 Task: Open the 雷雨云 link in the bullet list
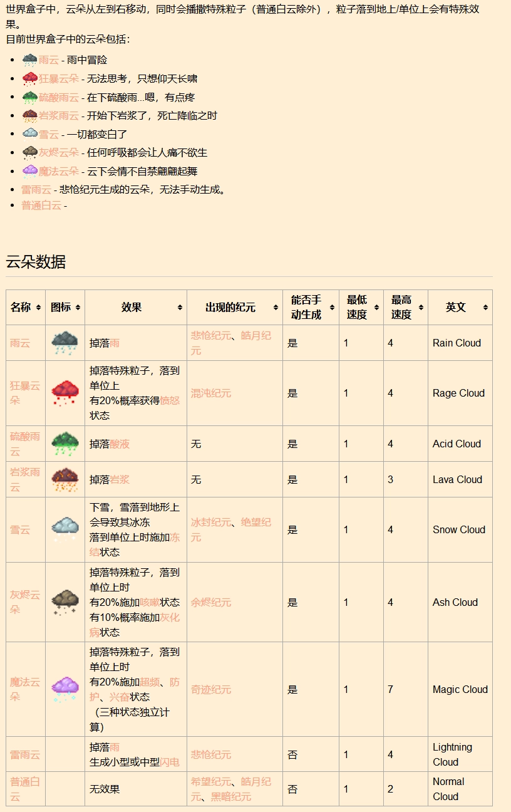pyautogui.click(x=36, y=189)
